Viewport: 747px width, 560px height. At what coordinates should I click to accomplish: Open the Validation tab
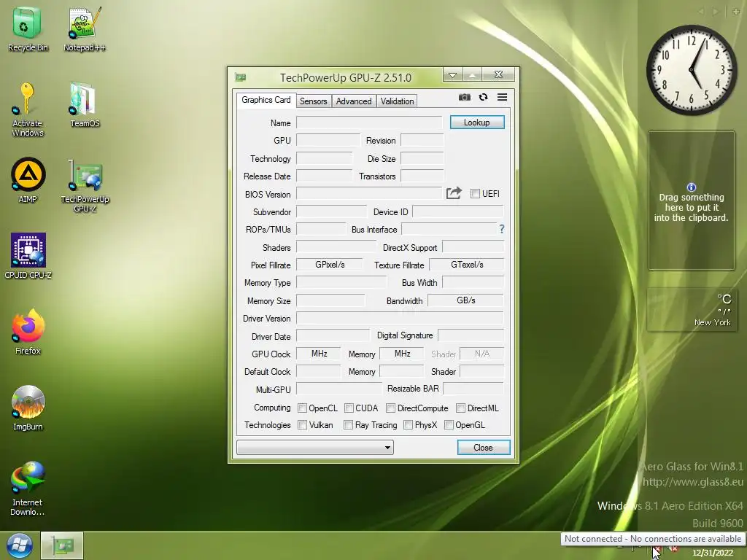pyautogui.click(x=397, y=101)
